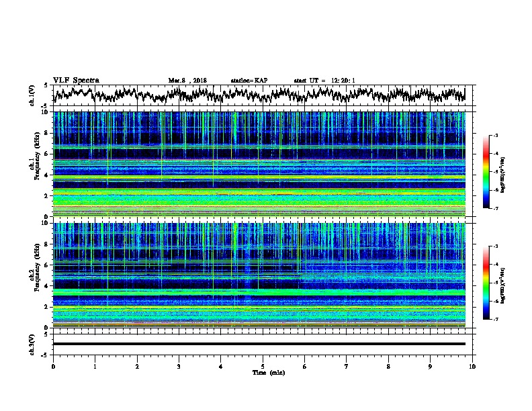Click the '9' time axis tick label

click(430, 366)
